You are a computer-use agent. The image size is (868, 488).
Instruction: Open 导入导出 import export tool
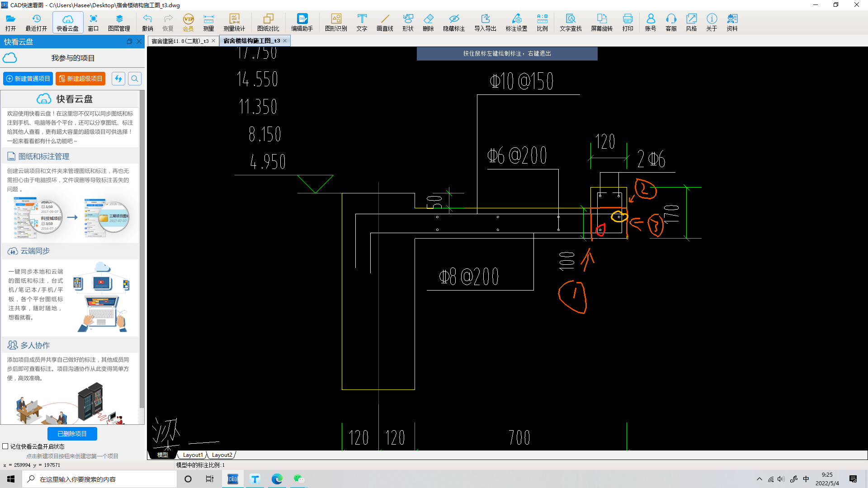(485, 22)
